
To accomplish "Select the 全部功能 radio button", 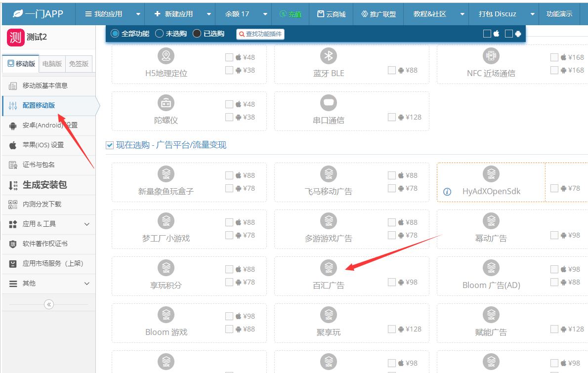I will [115, 34].
